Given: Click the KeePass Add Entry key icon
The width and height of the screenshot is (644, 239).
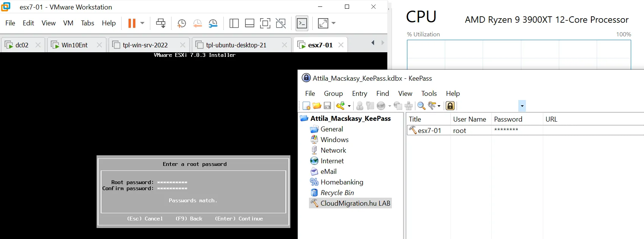Looking at the screenshot, I should (341, 106).
